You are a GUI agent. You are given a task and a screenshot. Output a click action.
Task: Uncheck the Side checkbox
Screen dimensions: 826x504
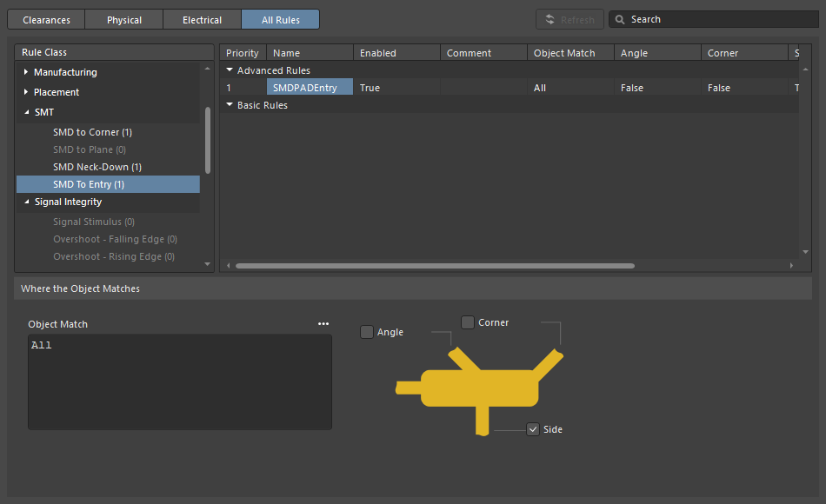(x=533, y=429)
